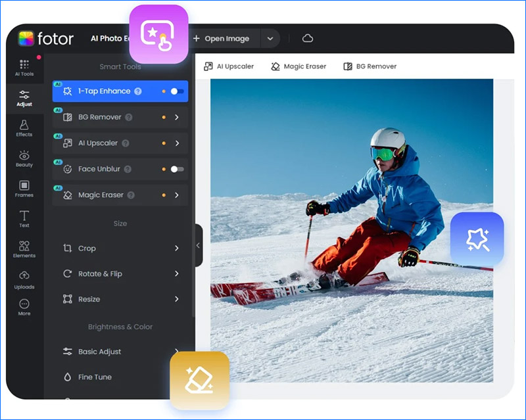Select the Effects sidebar icon
The height and width of the screenshot is (420, 526).
[x=24, y=128]
